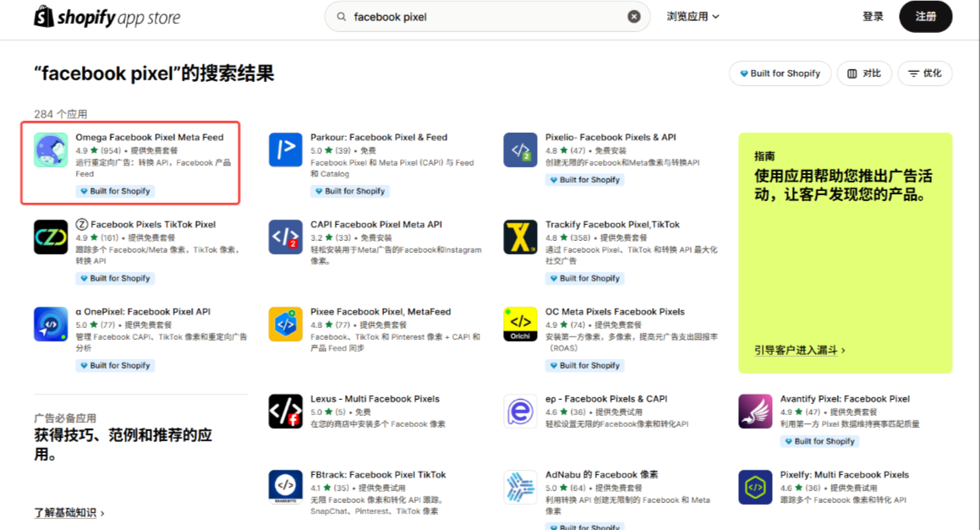Click Omega rating text '4.9 (954)'
980x530 pixels.
coord(98,150)
